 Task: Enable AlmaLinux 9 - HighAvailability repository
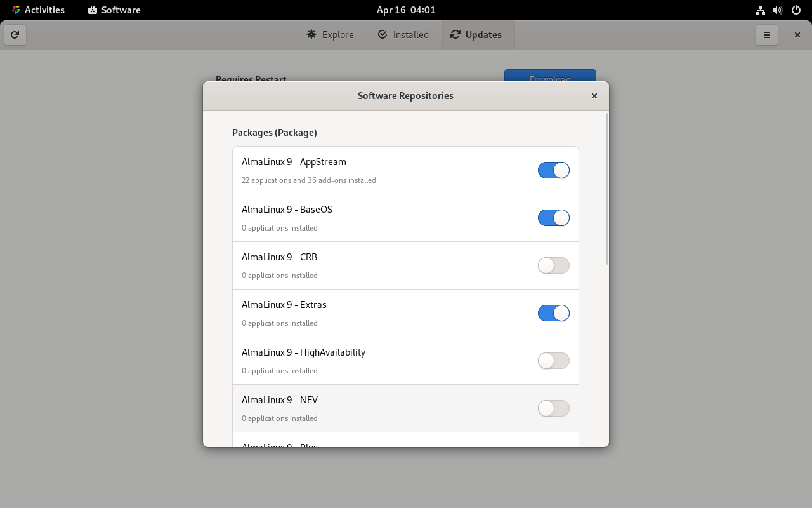pos(553,361)
